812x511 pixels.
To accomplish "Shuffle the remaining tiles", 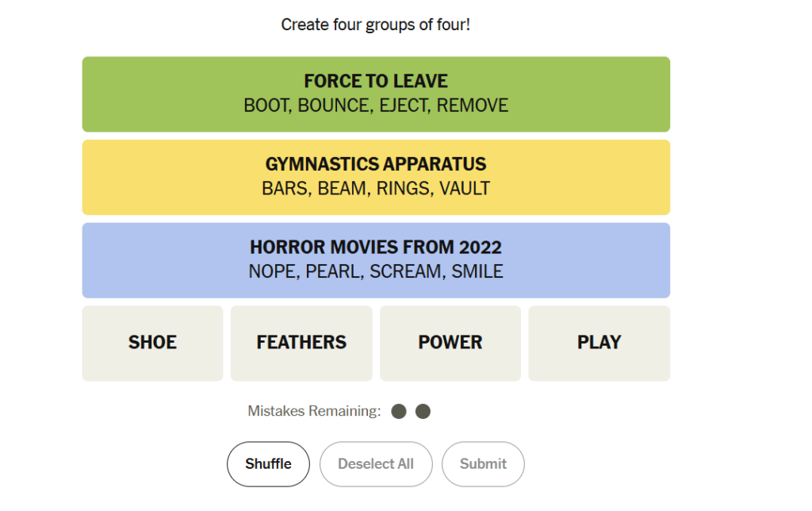I will 268,464.
